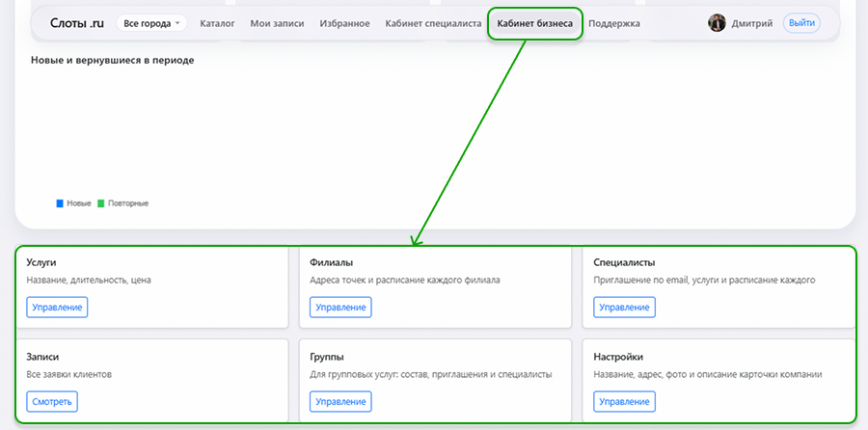Click the Группы card title
The image size is (868, 430).
click(x=327, y=357)
